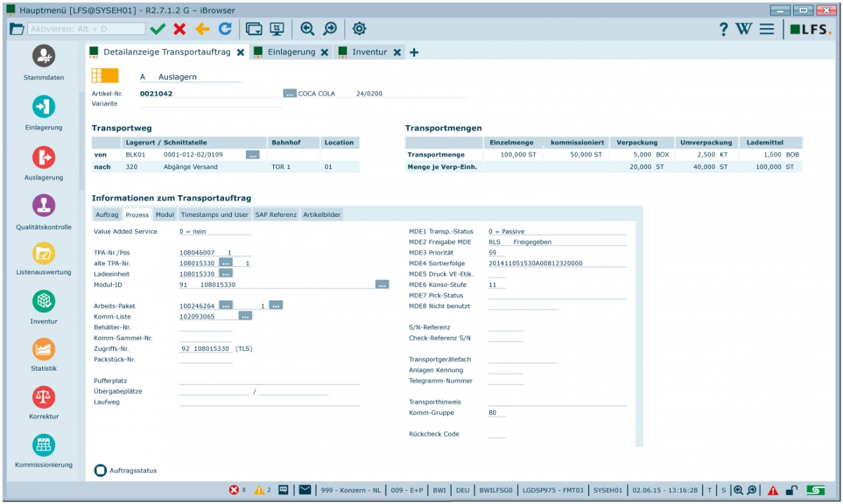
Task: Open the hamburger menu in the toolbar
Action: click(x=766, y=29)
